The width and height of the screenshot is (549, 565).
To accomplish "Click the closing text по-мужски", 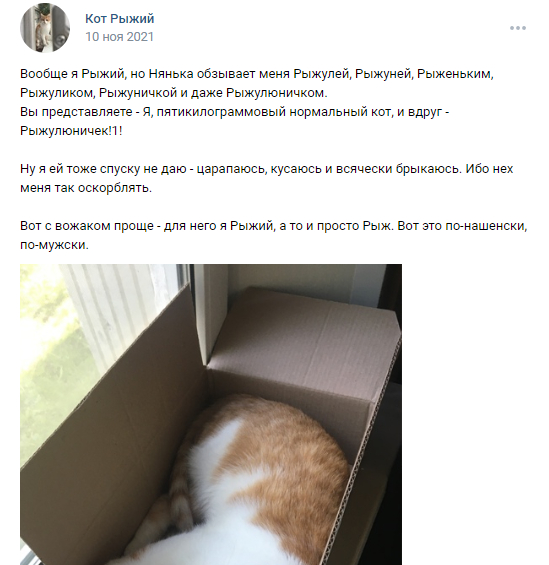I will (x=54, y=245).
